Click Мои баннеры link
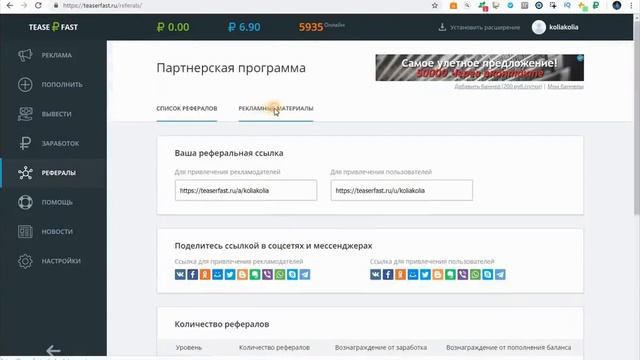 [565, 87]
